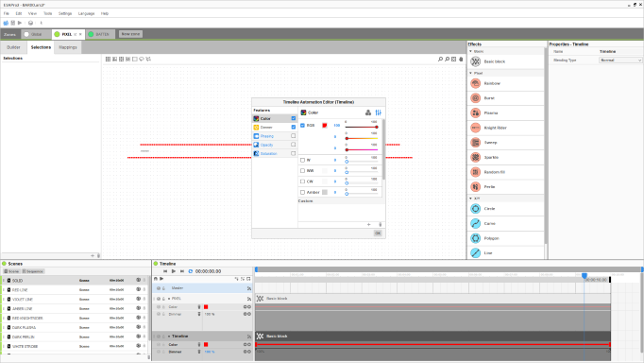Enable the Phasing feature checkbox
The width and height of the screenshot is (644, 363).
tap(294, 136)
